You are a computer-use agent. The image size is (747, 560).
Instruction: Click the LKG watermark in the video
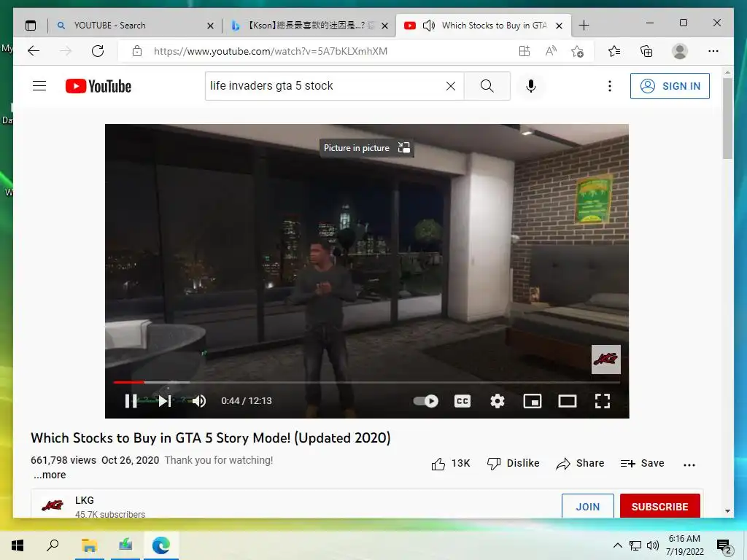pyautogui.click(x=606, y=359)
